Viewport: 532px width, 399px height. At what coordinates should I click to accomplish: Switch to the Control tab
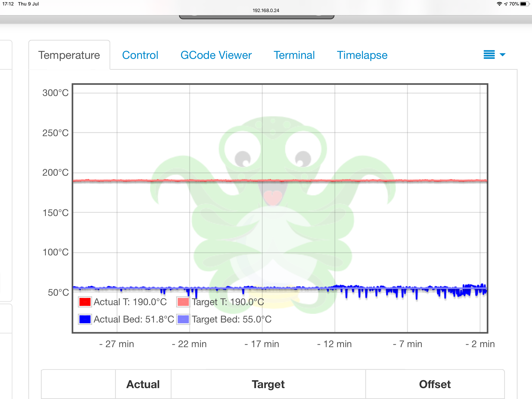[x=140, y=55]
